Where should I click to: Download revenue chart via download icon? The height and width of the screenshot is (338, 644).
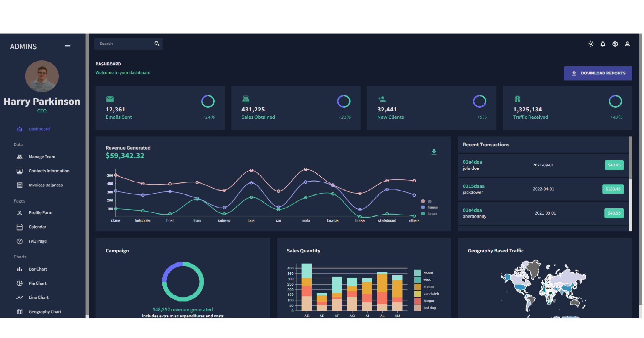tap(434, 152)
